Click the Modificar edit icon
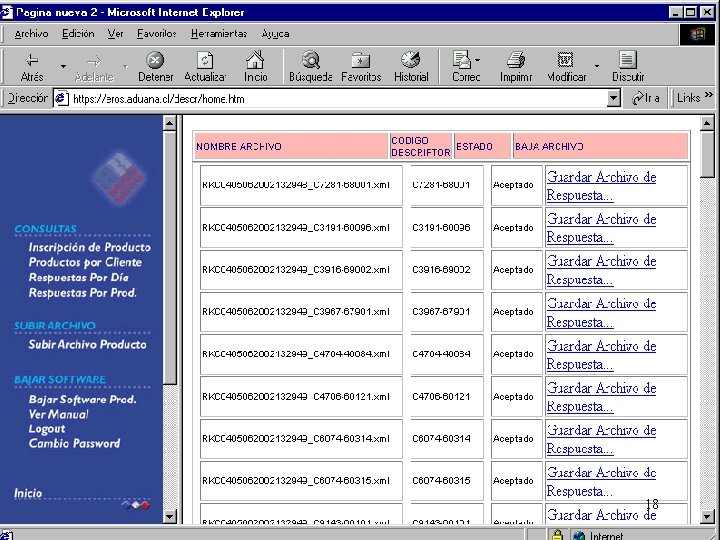Screen dimensions: 720x540 (565, 60)
